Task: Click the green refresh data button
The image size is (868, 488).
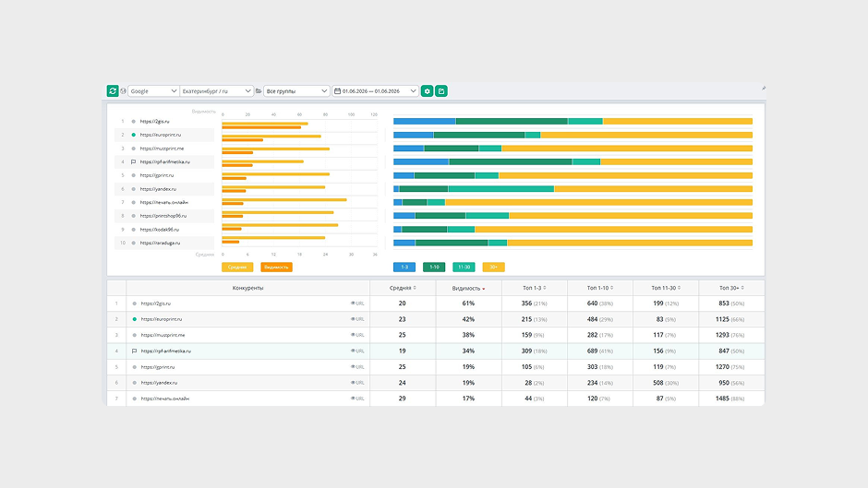Action: point(113,90)
